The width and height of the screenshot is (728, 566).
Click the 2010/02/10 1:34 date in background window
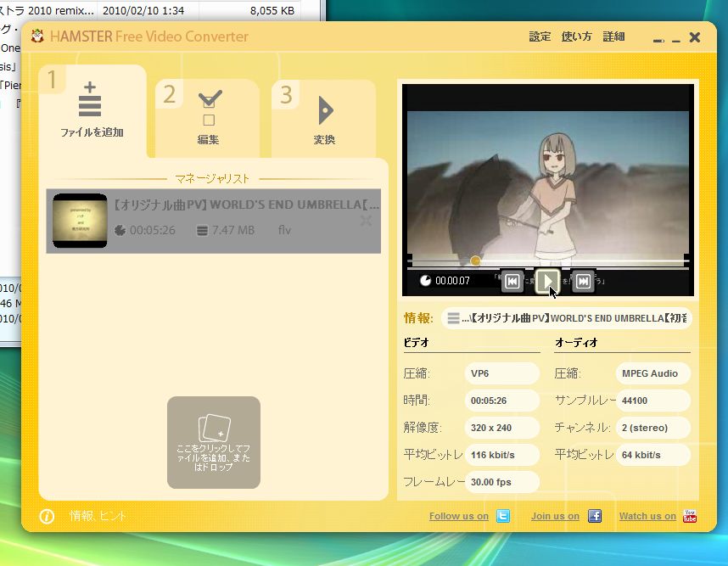click(143, 11)
